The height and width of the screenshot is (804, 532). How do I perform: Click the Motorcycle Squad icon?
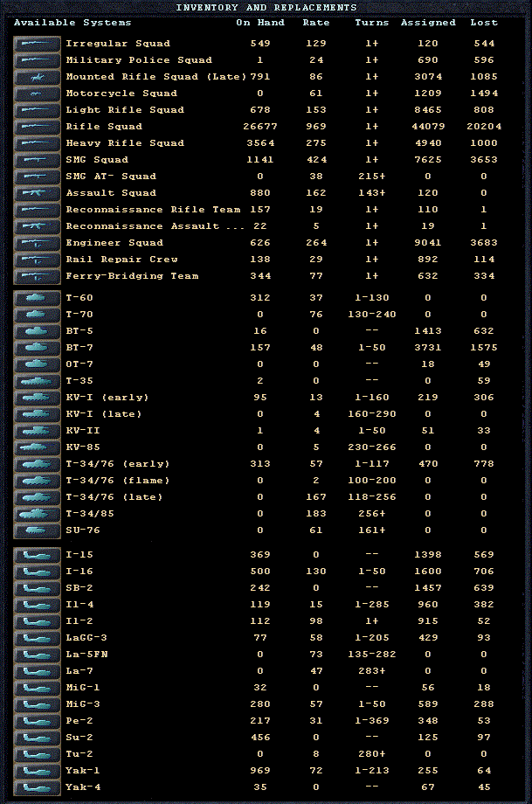[37, 94]
